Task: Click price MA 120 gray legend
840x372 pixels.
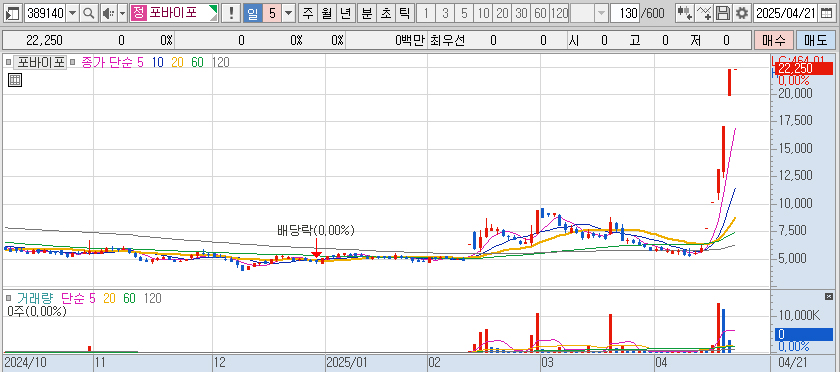Action: [x=220, y=62]
